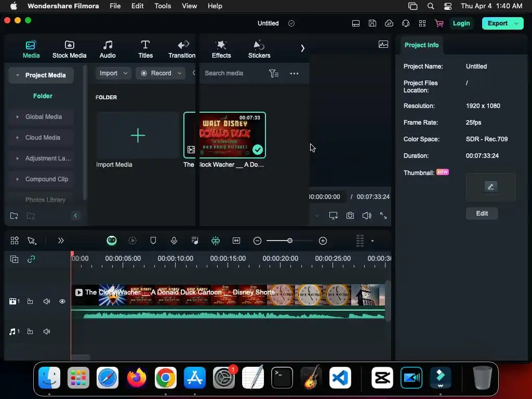The height and width of the screenshot is (399, 532).
Task: Save the project with the disk icon
Action: click(373, 23)
